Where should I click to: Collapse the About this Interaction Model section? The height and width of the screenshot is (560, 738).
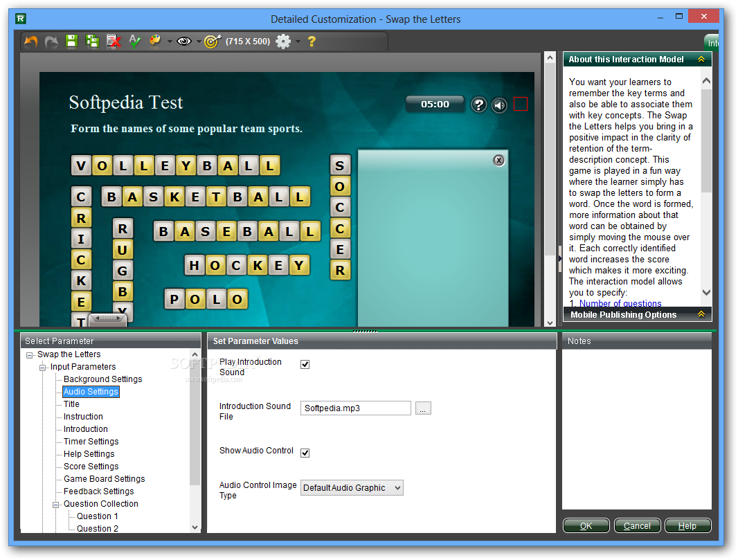701,60
